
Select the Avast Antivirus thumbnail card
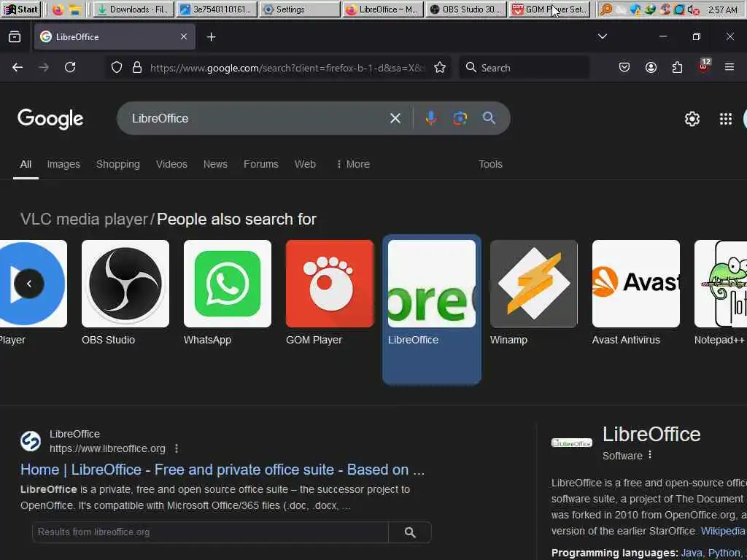[635, 292]
